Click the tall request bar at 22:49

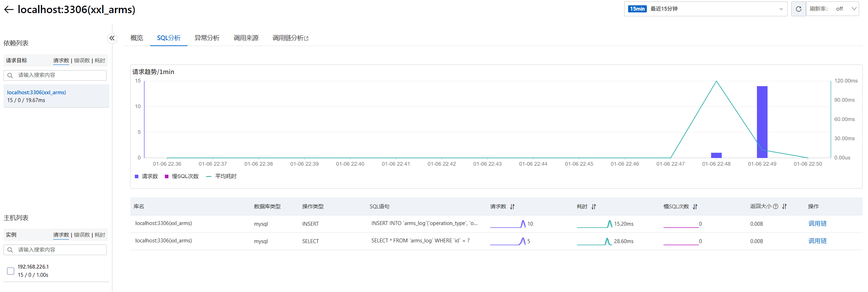pyautogui.click(x=762, y=122)
